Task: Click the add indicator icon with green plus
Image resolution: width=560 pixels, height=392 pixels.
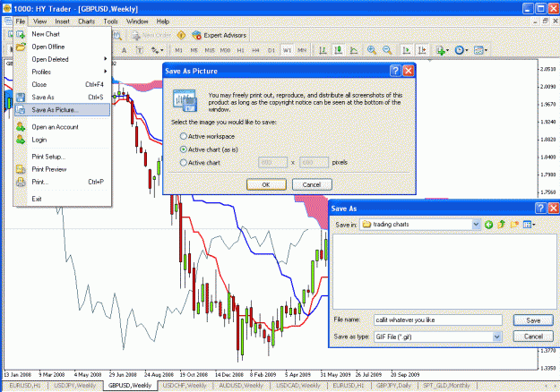Action: (440, 50)
